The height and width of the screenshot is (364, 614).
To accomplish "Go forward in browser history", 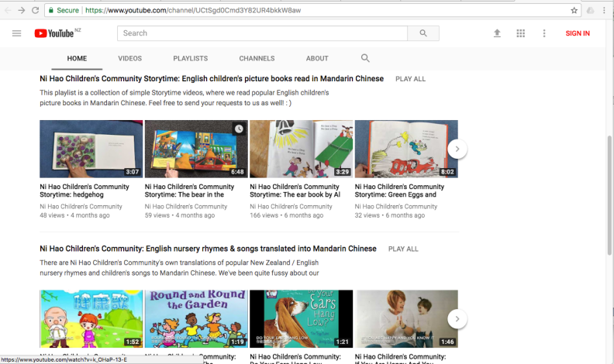I will [x=22, y=10].
